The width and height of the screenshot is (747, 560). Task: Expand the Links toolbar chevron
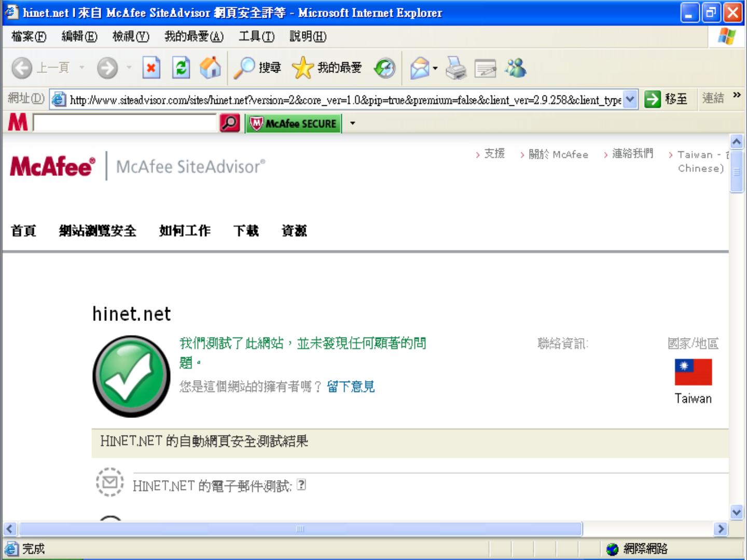737,95
